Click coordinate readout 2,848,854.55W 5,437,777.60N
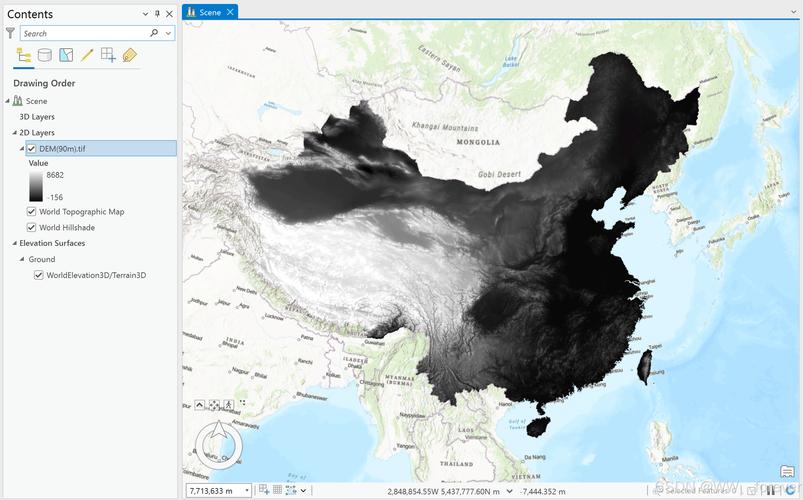Image resolution: width=803 pixels, height=500 pixels. pyautogui.click(x=443, y=491)
